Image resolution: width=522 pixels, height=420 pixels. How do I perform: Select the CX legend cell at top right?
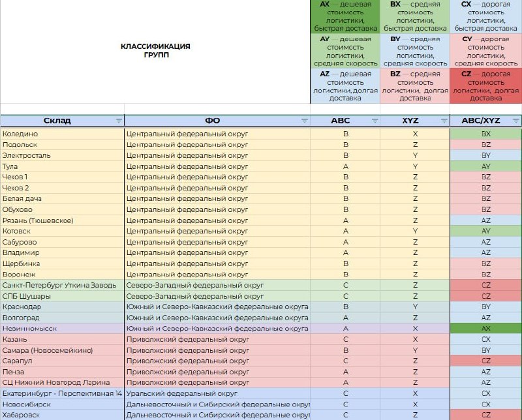[485, 17]
